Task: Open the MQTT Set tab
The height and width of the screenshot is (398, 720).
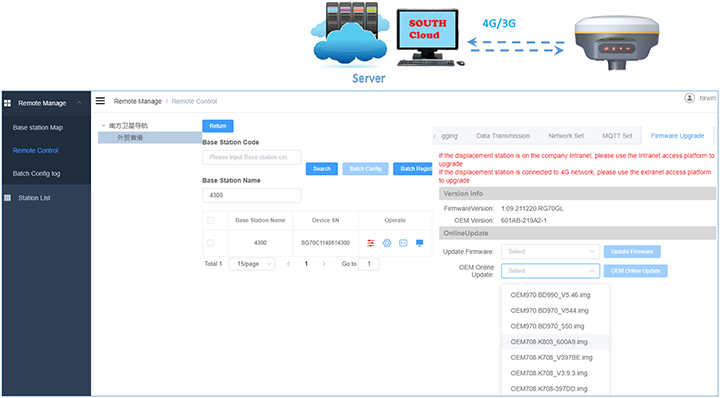Action: [x=617, y=136]
